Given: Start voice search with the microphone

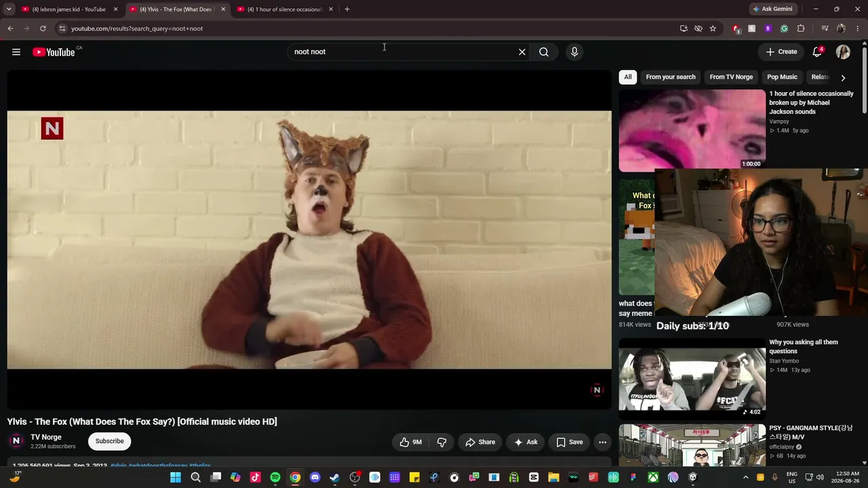Looking at the screenshot, I should point(574,52).
